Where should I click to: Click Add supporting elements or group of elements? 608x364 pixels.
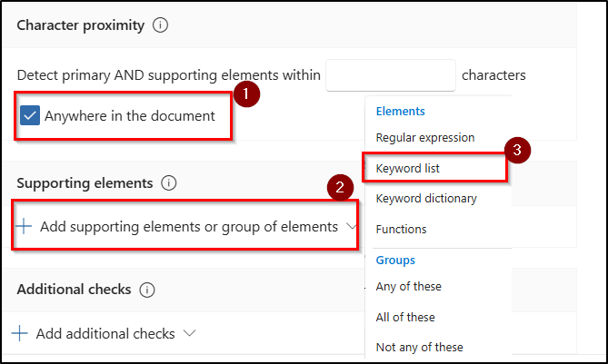tap(187, 227)
